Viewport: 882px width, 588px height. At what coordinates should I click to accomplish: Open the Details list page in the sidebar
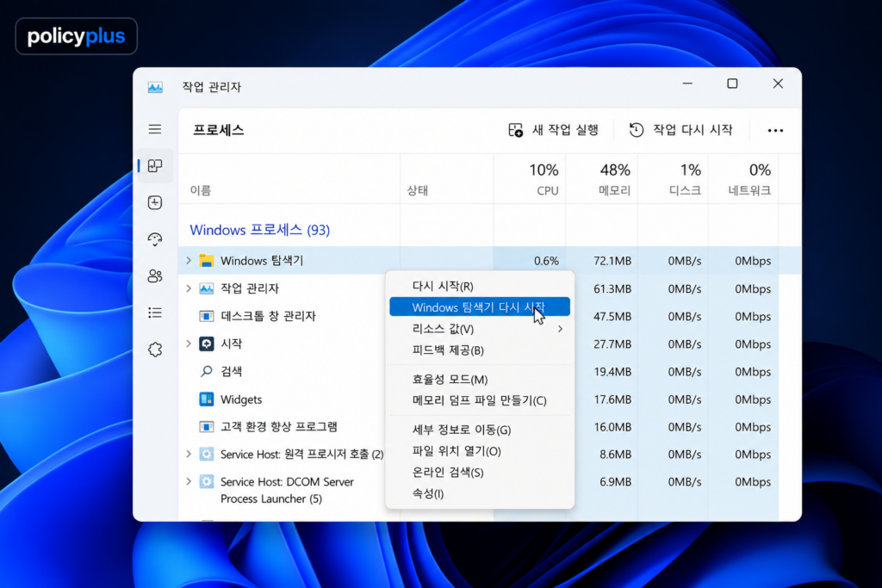coord(155,313)
